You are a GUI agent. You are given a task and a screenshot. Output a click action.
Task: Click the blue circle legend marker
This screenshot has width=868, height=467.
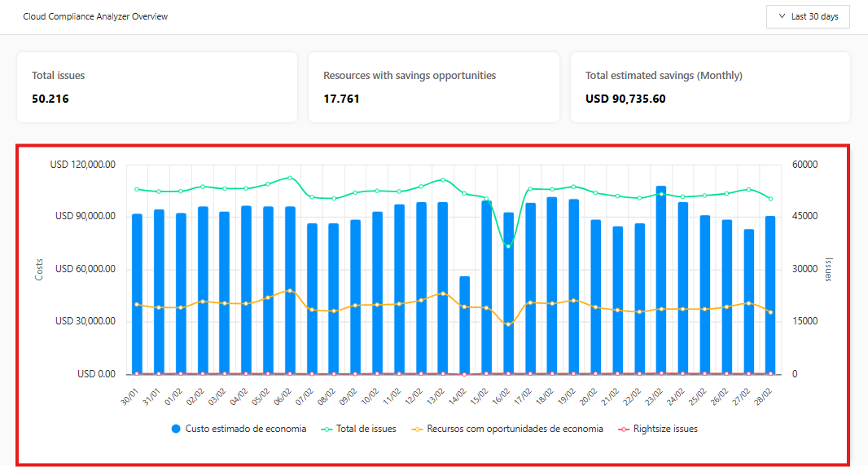click(176, 429)
